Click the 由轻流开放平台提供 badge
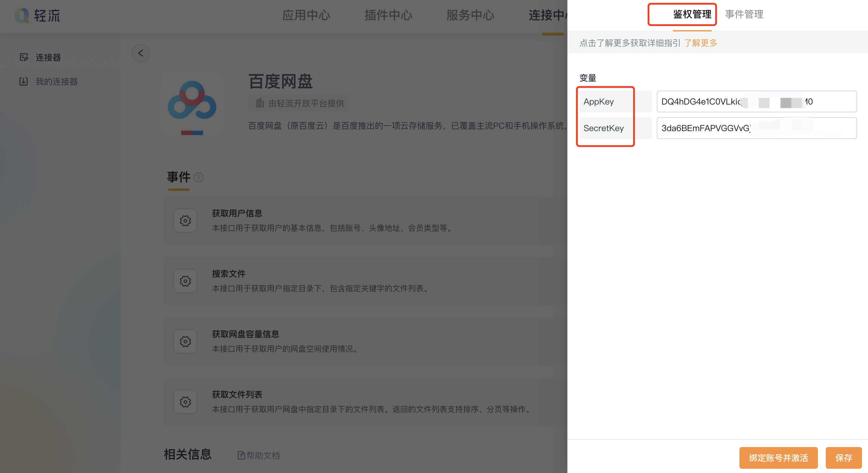The height and width of the screenshot is (473, 868). 298,103
